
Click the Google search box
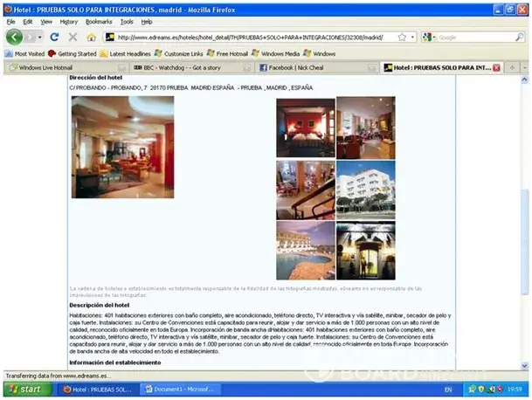pyautogui.click(x=476, y=38)
